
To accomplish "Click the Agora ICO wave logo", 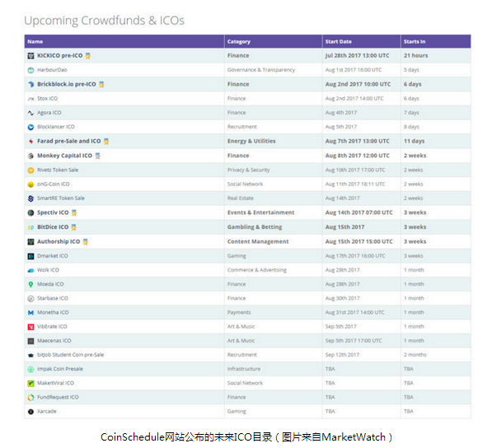I will (x=30, y=113).
